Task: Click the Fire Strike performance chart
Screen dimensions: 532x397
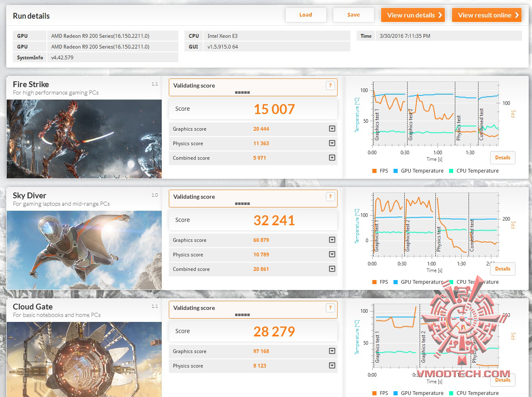Action: coord(435,114)
